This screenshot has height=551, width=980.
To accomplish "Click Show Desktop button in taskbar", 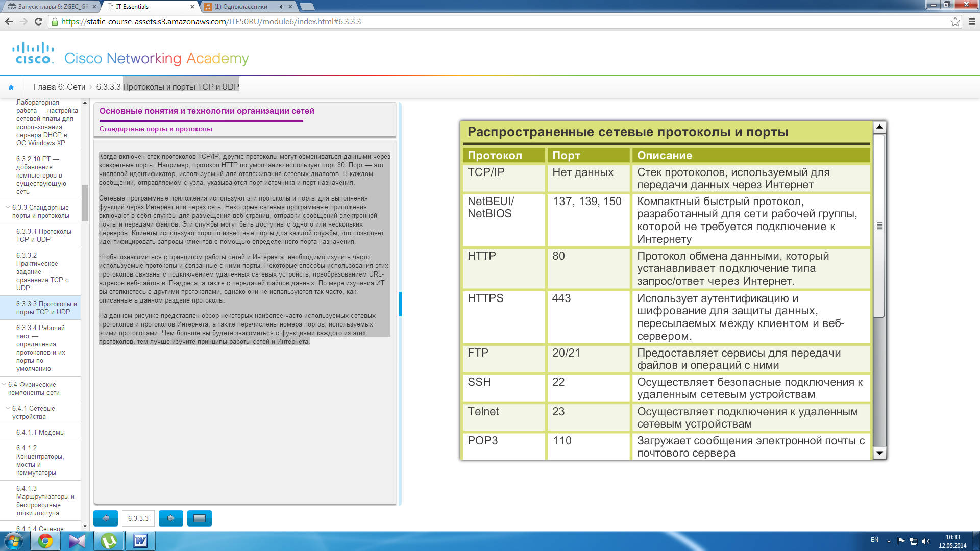I will pyautogui.click(x=976, y=541).
